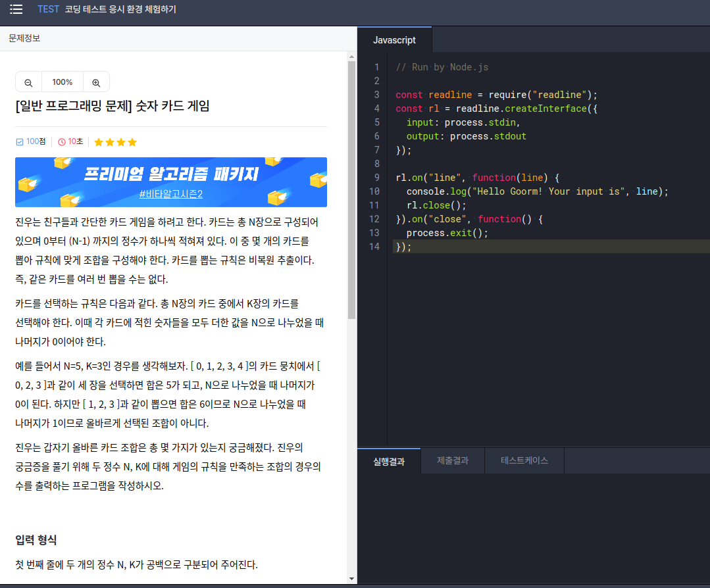Image resolution: width=710 pixels, height=588 pixels.
Task: Click 'process.stdin' in code line 5
Action: point(480,123)
